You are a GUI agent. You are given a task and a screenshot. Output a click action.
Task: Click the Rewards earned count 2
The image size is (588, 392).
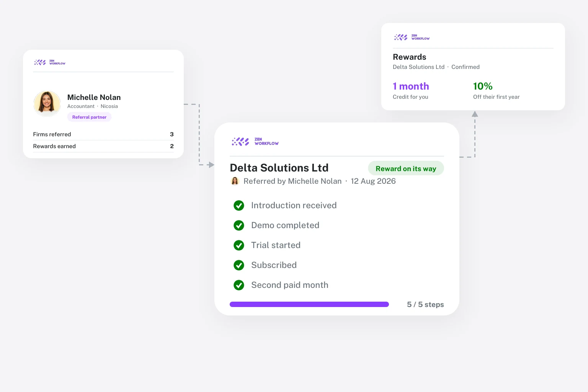pyautogui.click(x=172, y=146)
